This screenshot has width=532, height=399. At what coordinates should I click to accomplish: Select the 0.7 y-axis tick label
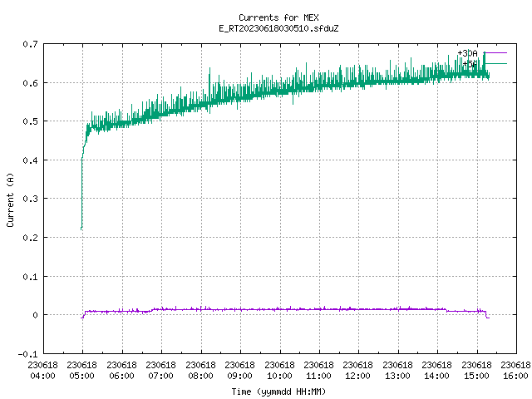click(x=30, y=44)
